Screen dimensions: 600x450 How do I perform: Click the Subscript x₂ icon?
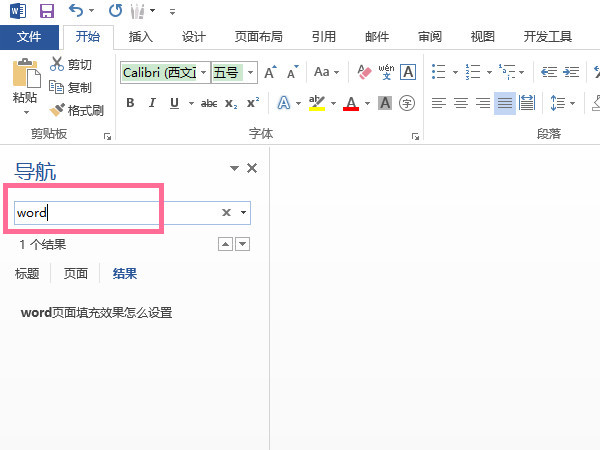(x=231, y=103)
